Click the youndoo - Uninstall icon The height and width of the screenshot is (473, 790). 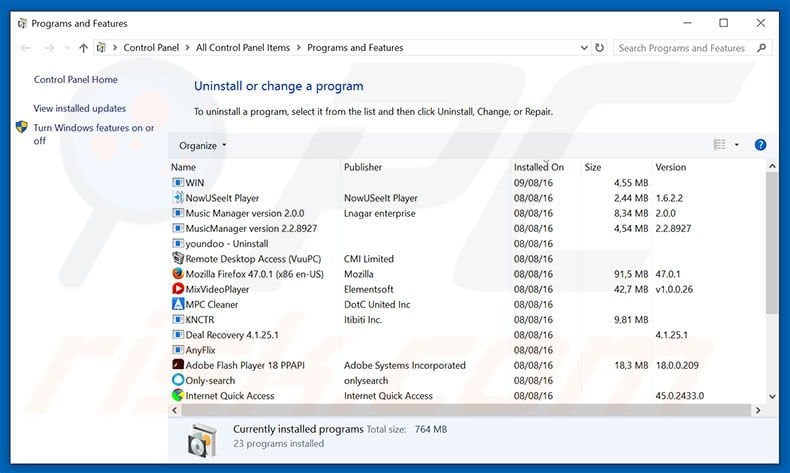(178, 243)
